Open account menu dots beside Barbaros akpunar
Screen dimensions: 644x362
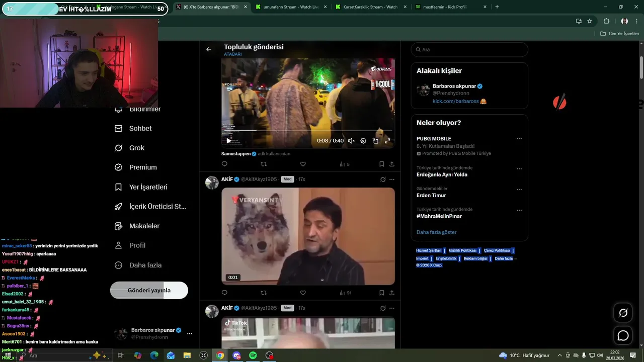point(190,333)
